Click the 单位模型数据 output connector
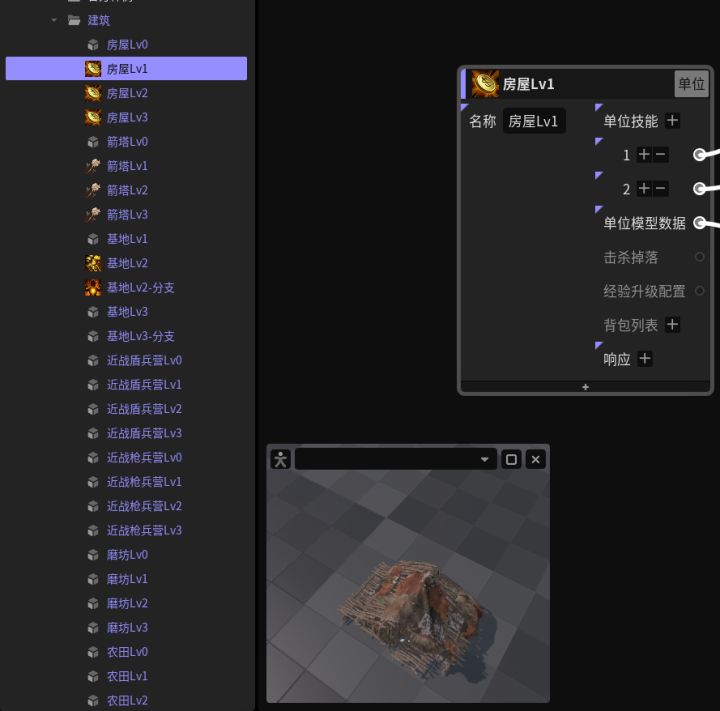 click(699, 223)
